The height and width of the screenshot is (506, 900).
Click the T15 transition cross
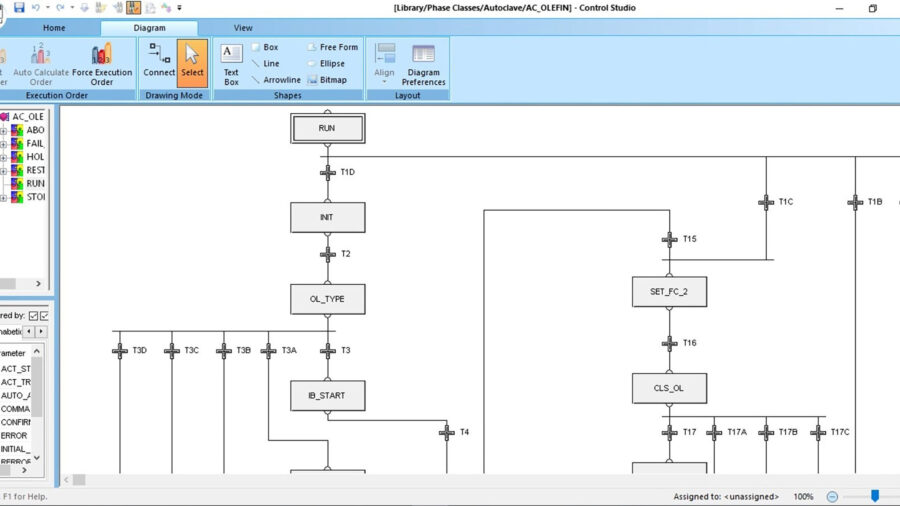(x=669, y=239)
